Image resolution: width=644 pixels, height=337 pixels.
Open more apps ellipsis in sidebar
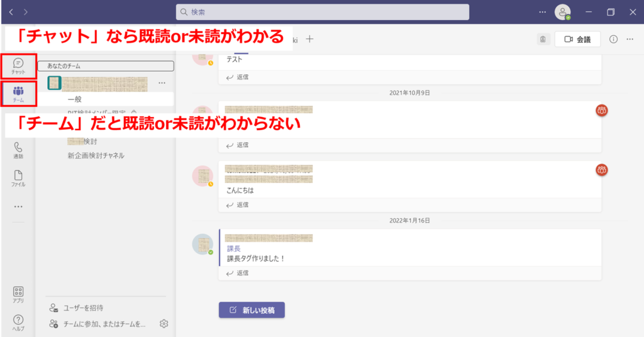click(18, 206)
